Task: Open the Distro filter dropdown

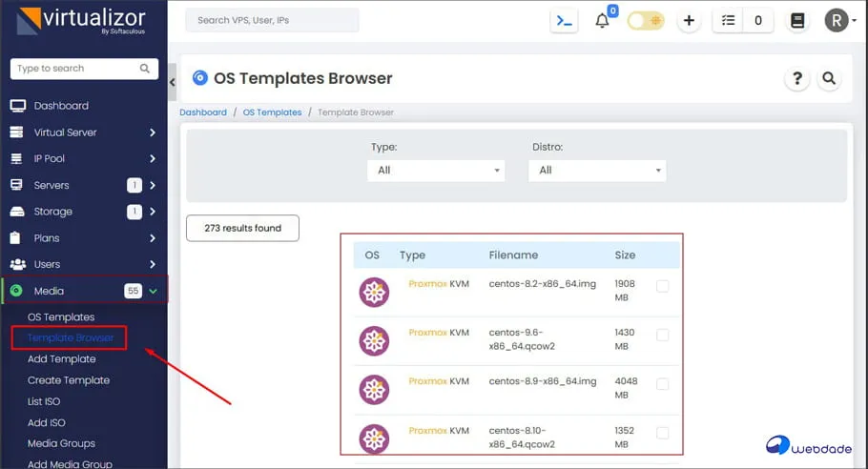Action: (598, 171)
